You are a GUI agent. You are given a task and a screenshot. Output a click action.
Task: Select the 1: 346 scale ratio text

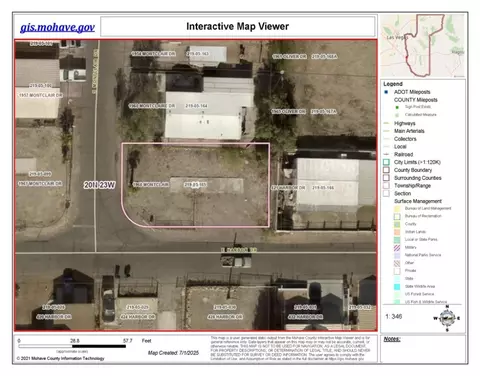394,316
